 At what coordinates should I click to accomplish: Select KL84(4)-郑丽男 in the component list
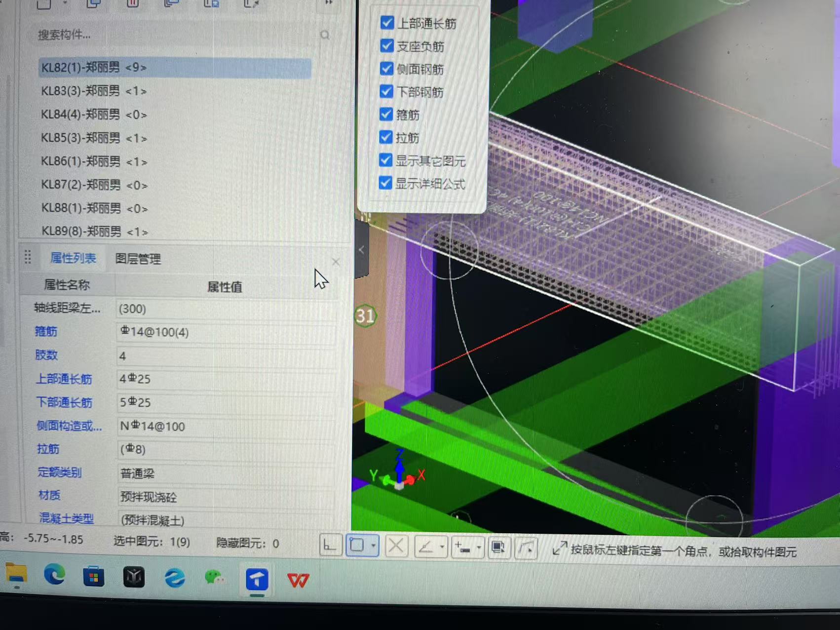click(94, 115)
